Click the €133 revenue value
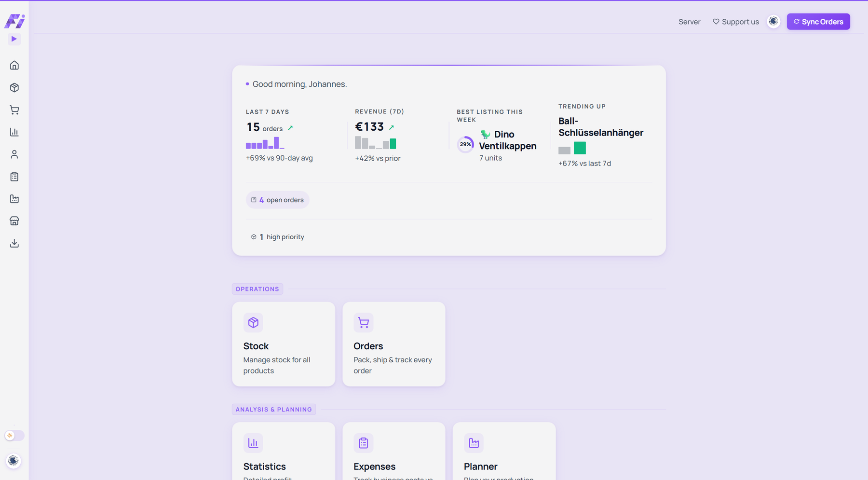This screenshot has height=480, width=868. (369, 127)
